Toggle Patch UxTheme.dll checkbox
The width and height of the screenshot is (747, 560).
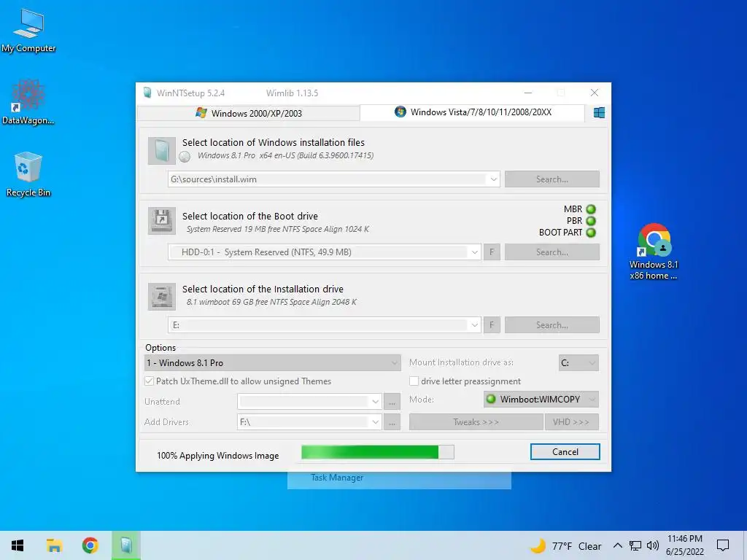(149, 381)
